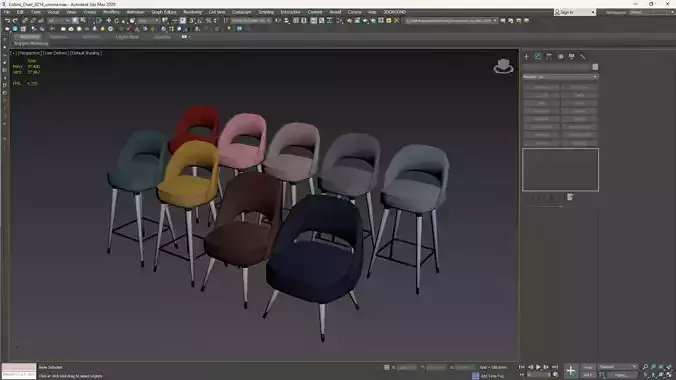The height and width of the screenshot is (380, 676).
Task: Open the Rendering menu
Action: coord(193,12)
